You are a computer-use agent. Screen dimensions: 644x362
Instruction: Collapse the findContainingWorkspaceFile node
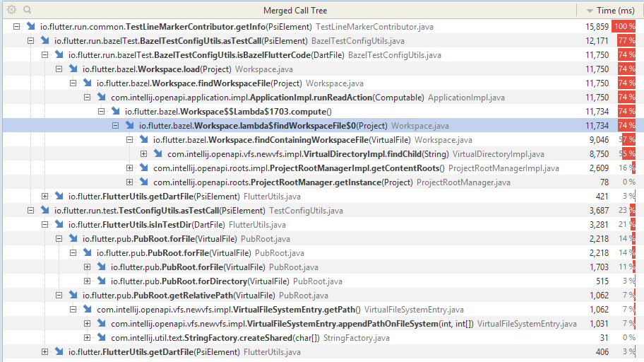pos(129,140)
